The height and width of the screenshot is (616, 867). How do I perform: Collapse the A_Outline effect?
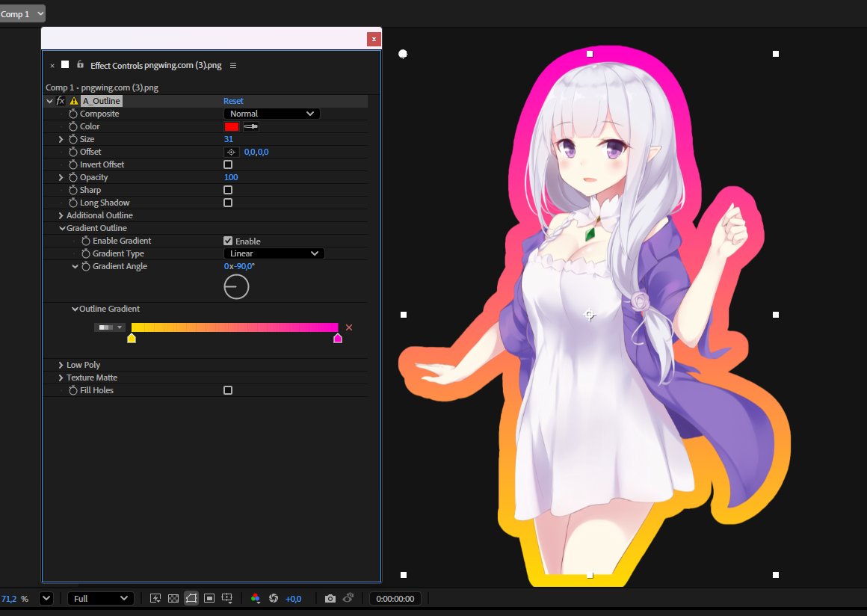(49, 101)
